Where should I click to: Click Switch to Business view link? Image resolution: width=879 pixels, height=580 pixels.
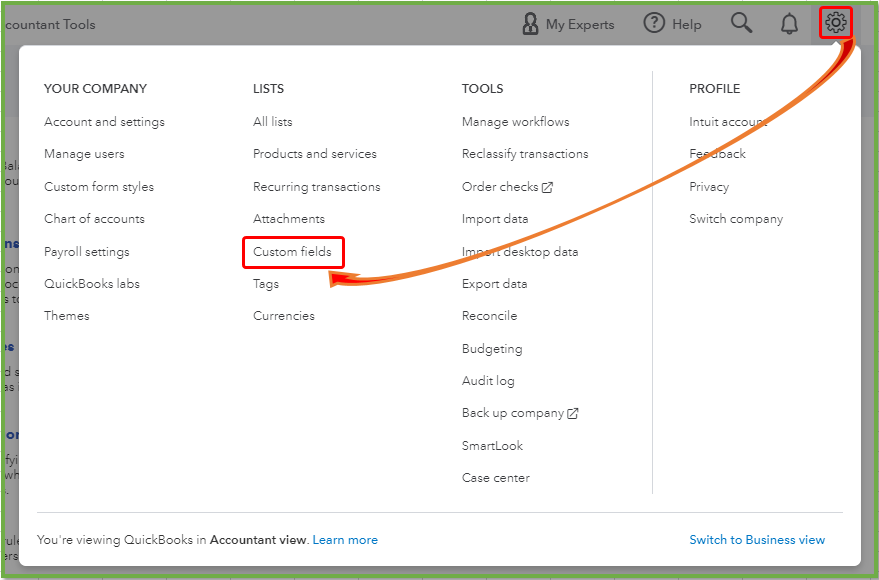coord(757,540)
